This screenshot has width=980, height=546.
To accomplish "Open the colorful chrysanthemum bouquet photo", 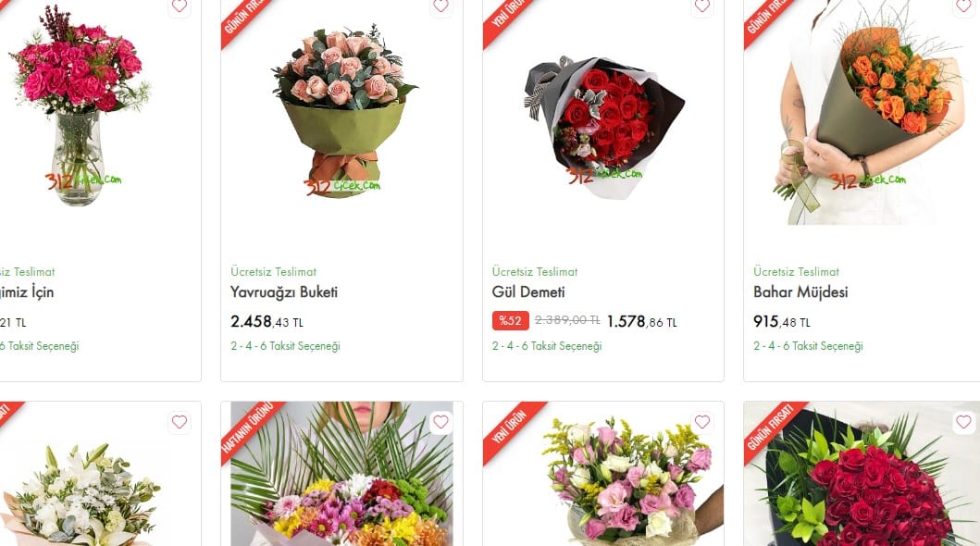I will [341, 474].
